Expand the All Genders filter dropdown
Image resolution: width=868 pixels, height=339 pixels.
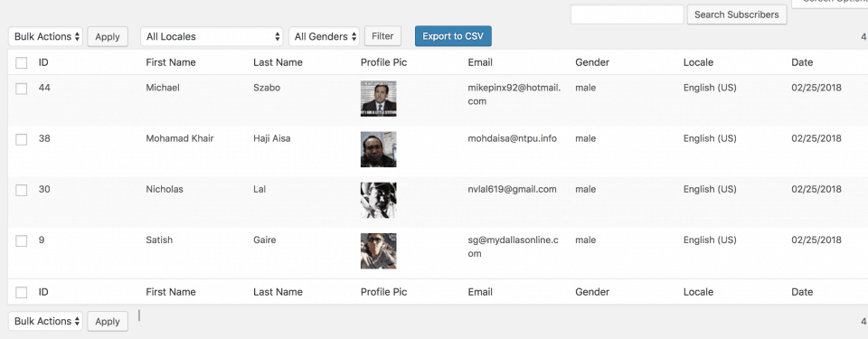[x=324, y=36]
